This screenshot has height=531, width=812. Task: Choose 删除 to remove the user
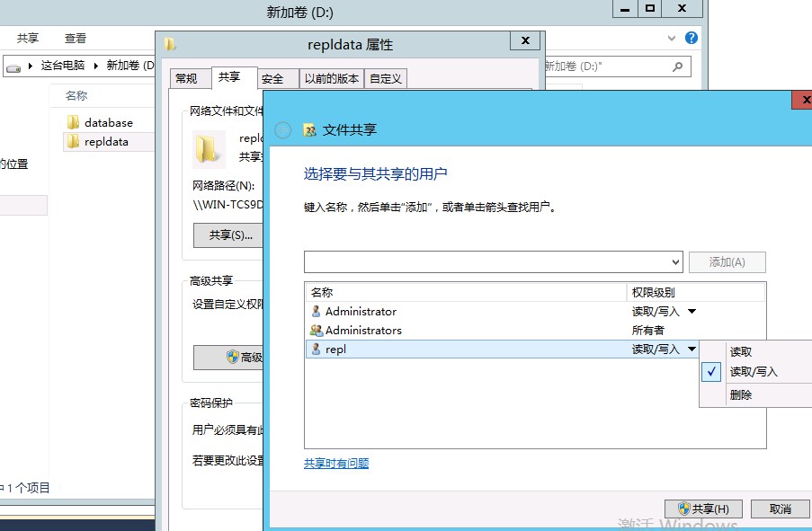[x=741, y=394]
